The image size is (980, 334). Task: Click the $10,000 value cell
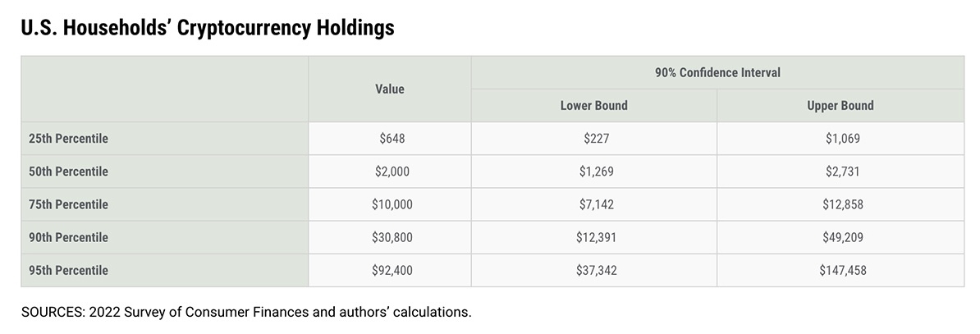coord(392,204)
